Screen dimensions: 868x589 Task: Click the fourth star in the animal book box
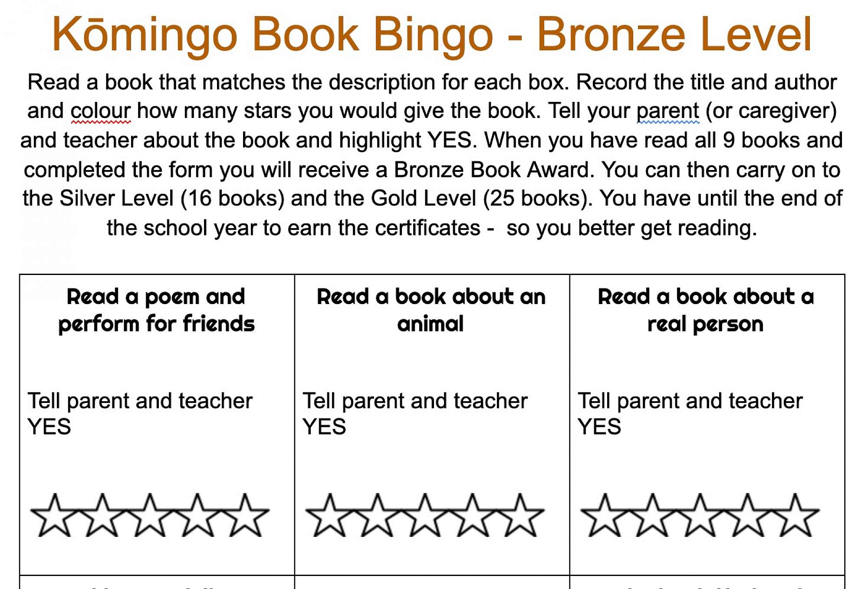472,517
